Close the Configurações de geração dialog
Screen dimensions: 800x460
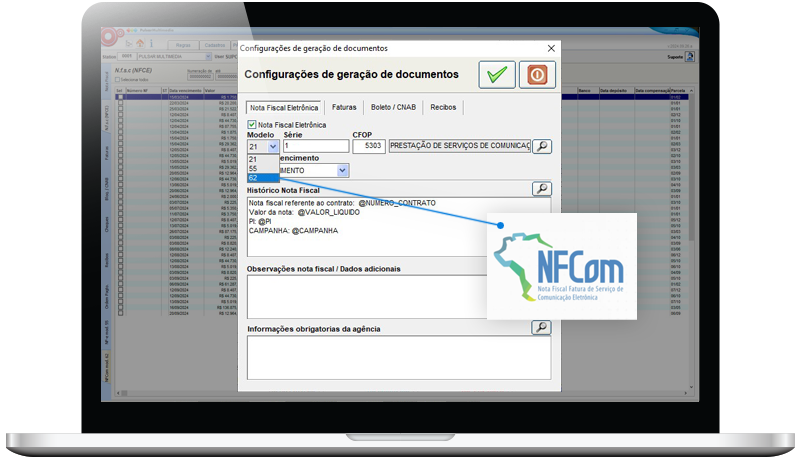(x=551, y=48)
